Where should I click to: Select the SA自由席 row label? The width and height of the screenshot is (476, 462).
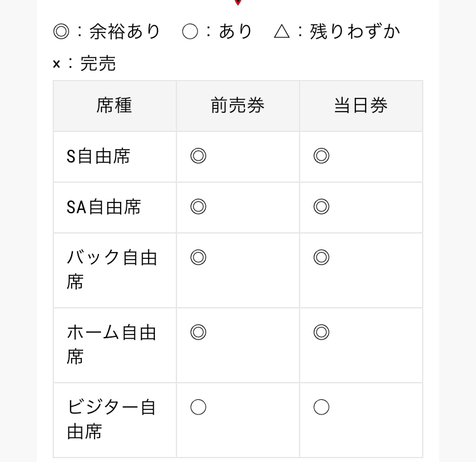coord(103,208)
